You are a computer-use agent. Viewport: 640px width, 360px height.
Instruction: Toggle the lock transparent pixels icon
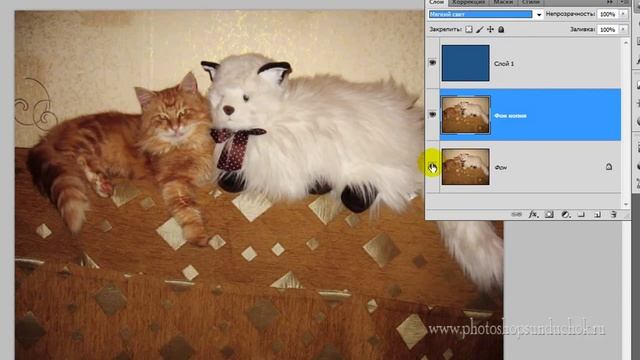pos(469,29)
